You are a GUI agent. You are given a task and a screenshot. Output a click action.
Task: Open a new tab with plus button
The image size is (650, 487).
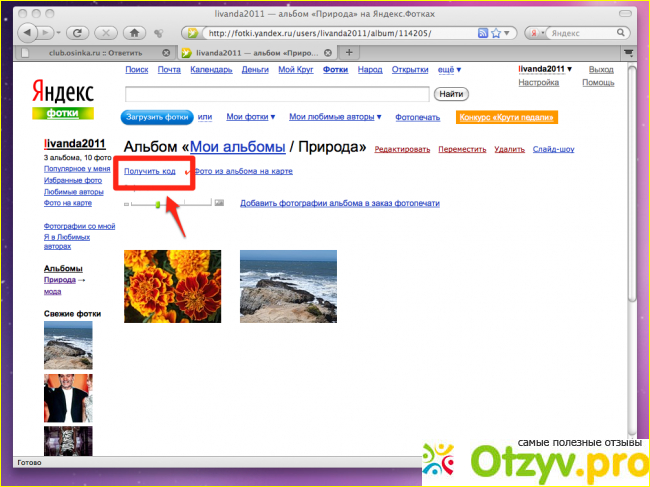[348, 52]
